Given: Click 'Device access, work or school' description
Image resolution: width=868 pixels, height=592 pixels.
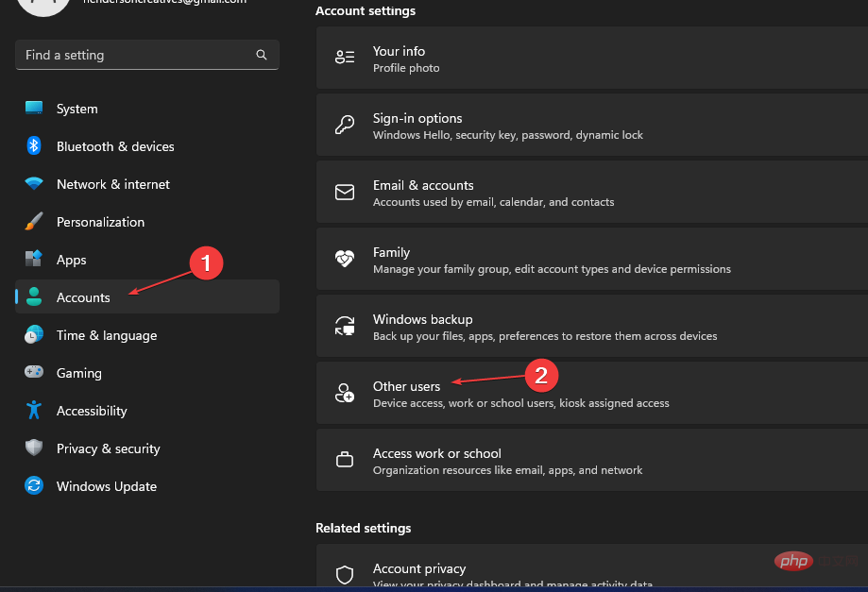Looking at the screenshot, I should (x=521, y=403).
